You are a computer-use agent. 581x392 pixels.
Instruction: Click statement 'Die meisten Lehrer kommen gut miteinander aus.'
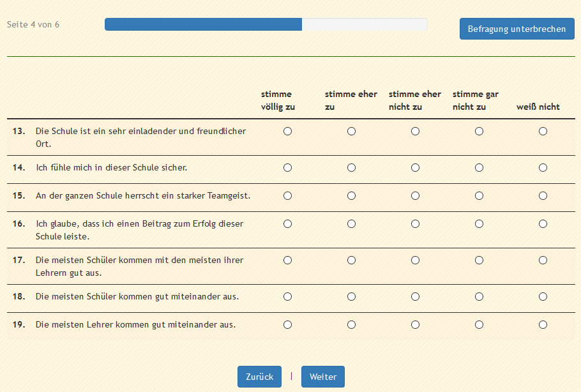click(135, 324)
